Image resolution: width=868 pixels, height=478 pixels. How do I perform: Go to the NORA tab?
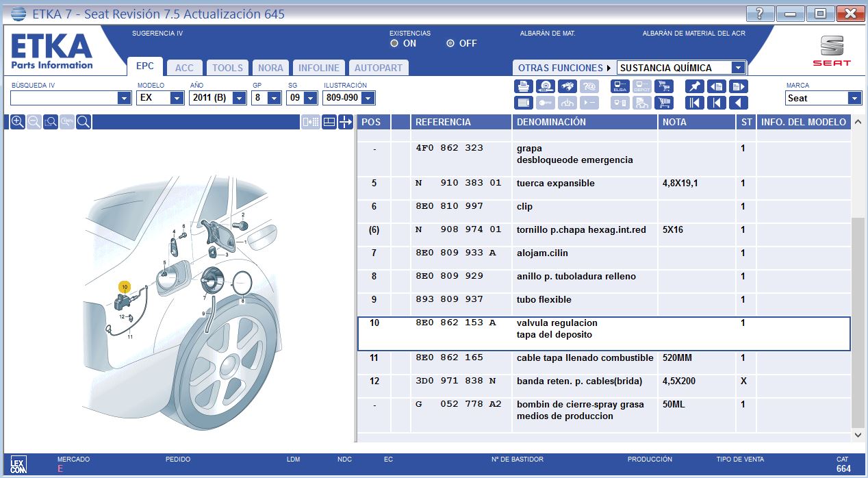(x=270, y=68)
